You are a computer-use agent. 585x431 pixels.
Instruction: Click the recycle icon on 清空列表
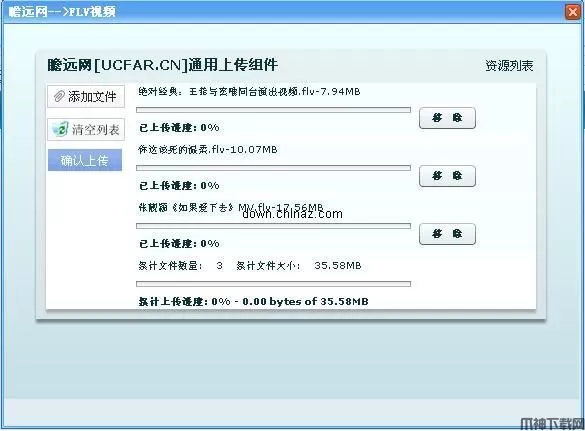coord(60,129)
